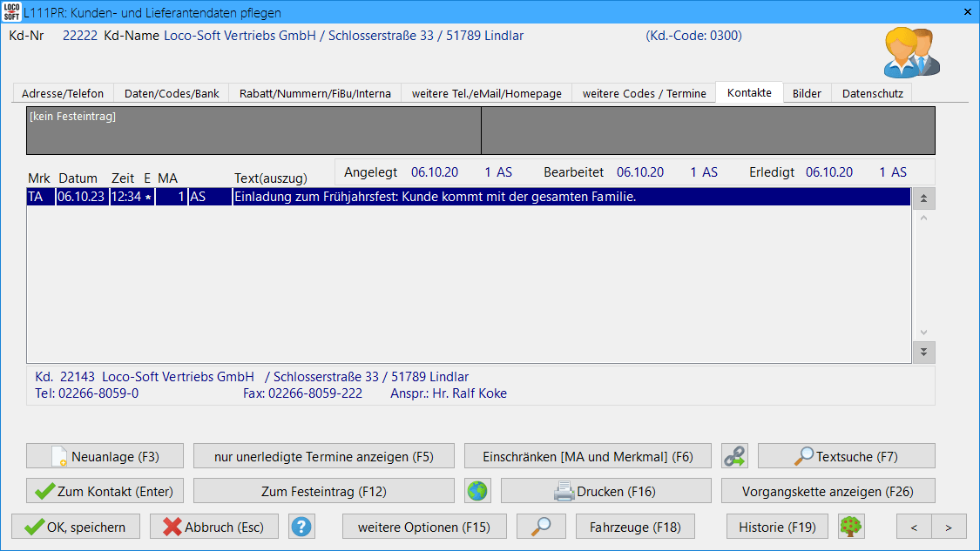Screen dimensions: 980x551
Task: Switch to the Datenschutz tab
Action: click(x=872, y=93)
